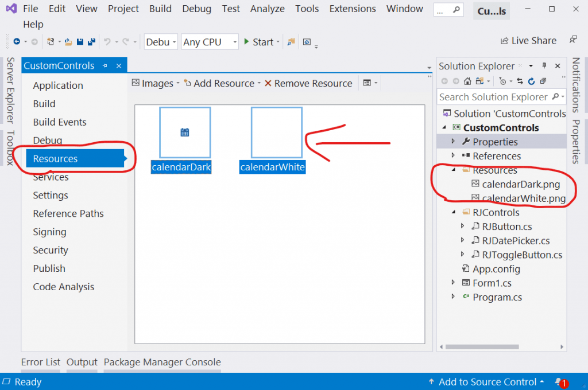
Task: Click the Home icon in Solution Explorer
Action: point(466,81)
